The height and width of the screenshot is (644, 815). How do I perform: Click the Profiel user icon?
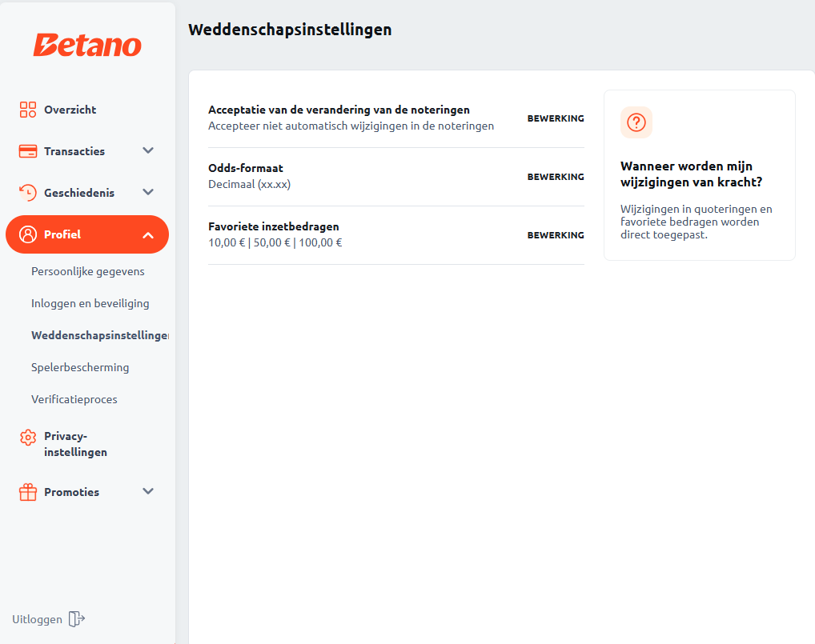[x=27, y=234]
